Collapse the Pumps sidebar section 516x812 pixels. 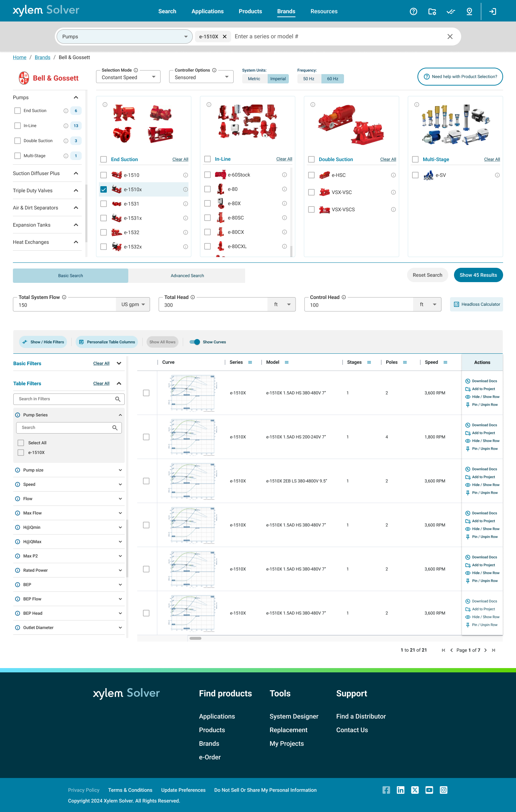point(76,97)
